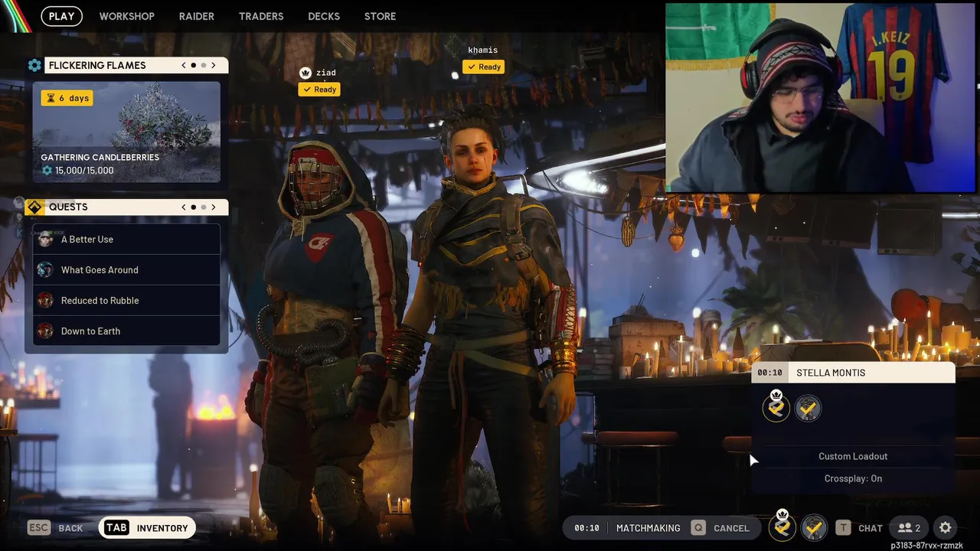The width and height of the screenshot is (980, 551).
Task: Click second party member avatar in bottom bar
Action: (x=814, y=527)
